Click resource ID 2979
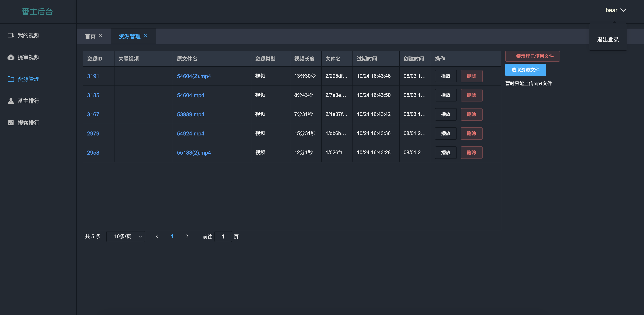The height and width of the screenshot is (315, 644). pyautogui.click(x=93, y=134)
